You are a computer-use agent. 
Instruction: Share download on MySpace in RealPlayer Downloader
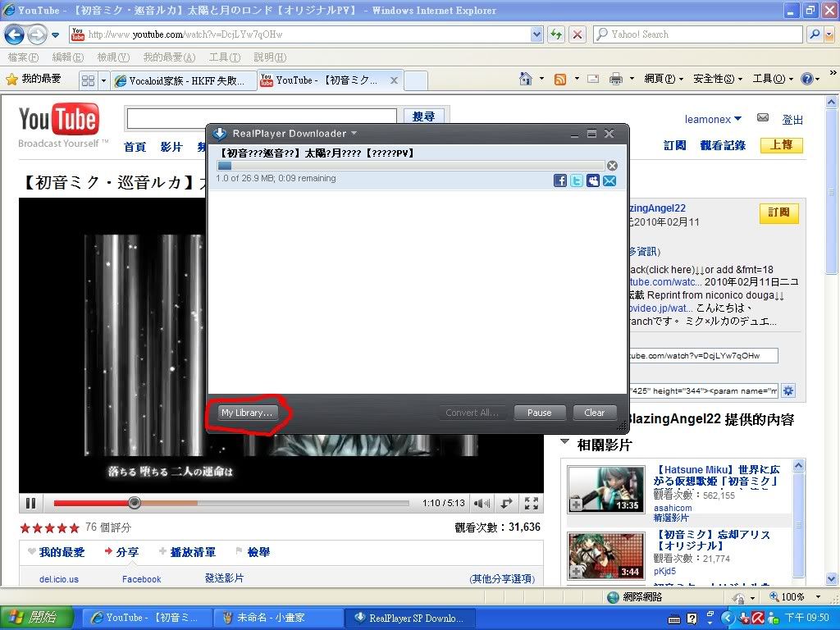pyautogui.click(x=593, y=180)
